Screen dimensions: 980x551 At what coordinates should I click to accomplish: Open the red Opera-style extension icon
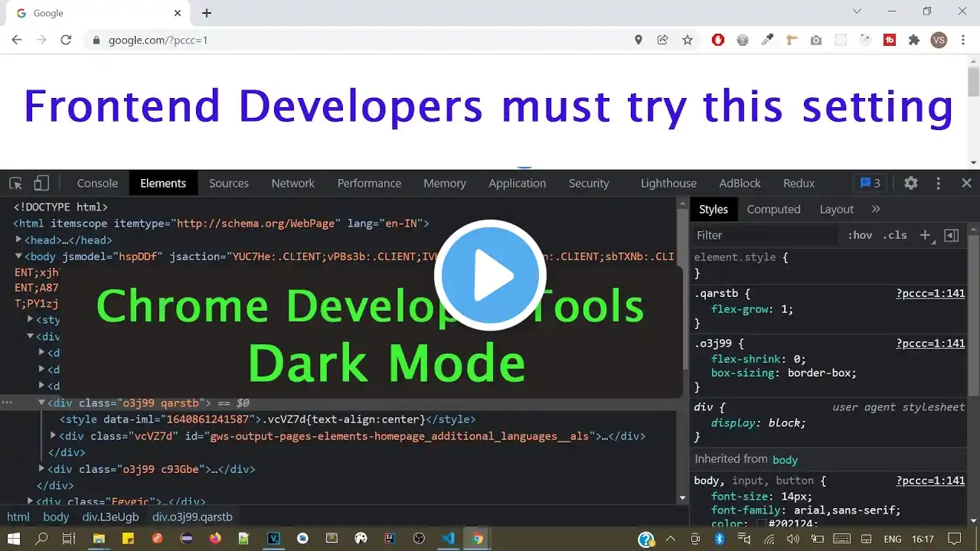[x=718, y=40]
